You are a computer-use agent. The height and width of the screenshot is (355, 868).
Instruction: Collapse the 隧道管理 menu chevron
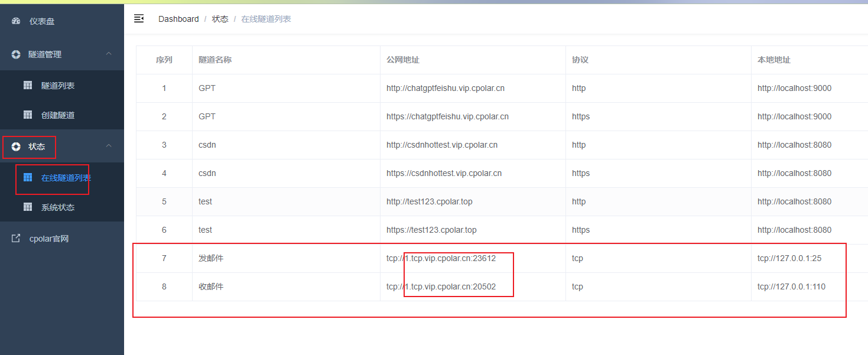pyautogui.click(x=109, y=54)
